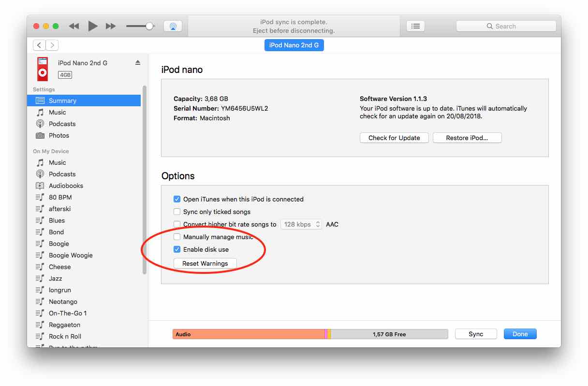Go forward with the right arrow
The width and height of the screenshot is (588, 386).
tap(52, 45)
